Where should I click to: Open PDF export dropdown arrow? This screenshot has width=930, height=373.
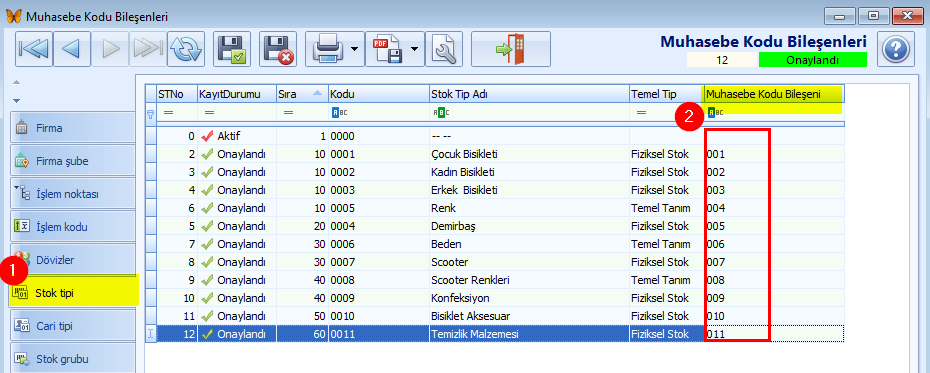point(415,49)
